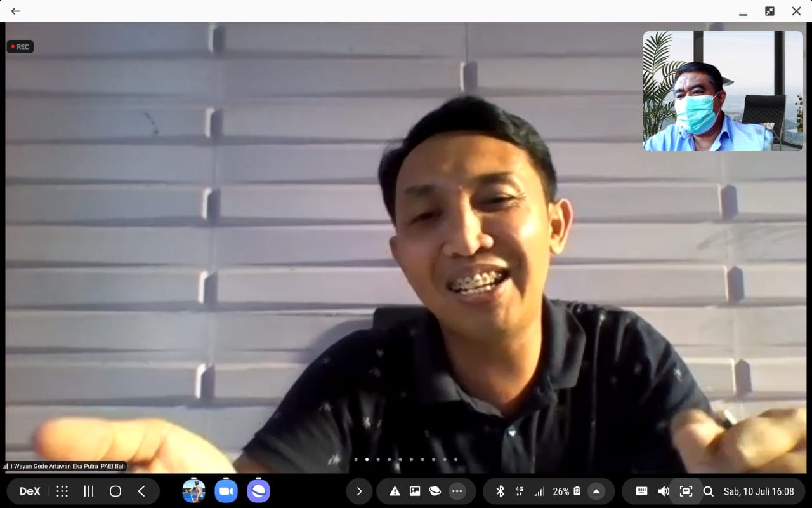
Task: Open the planet-shaped notification icon
Action: tap(435, 491)
